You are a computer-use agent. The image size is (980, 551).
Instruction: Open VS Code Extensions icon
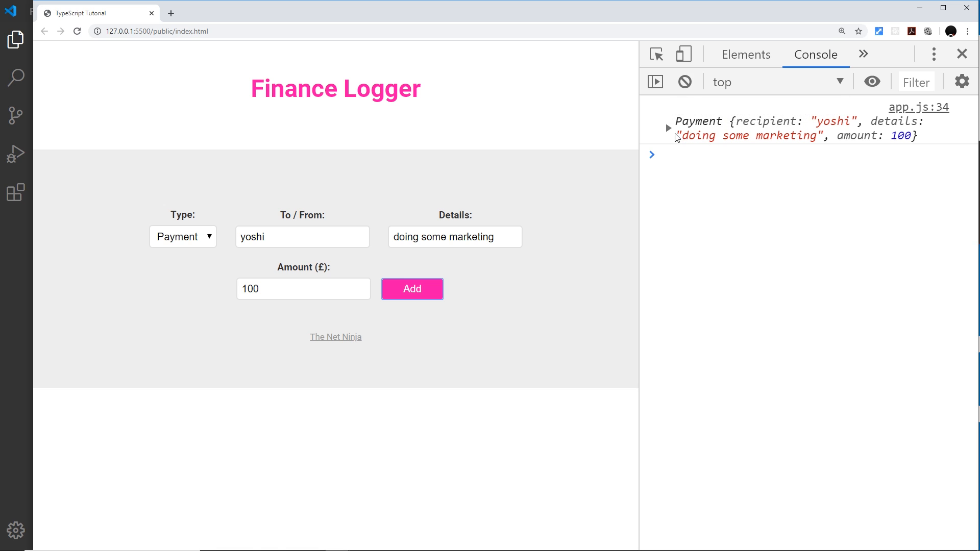coord(16,192)
